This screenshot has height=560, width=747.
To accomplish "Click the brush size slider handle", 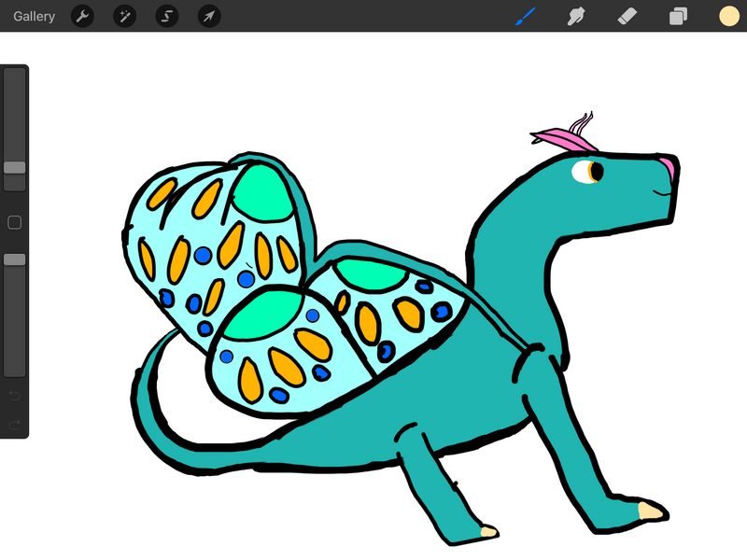I will [14, 168].
